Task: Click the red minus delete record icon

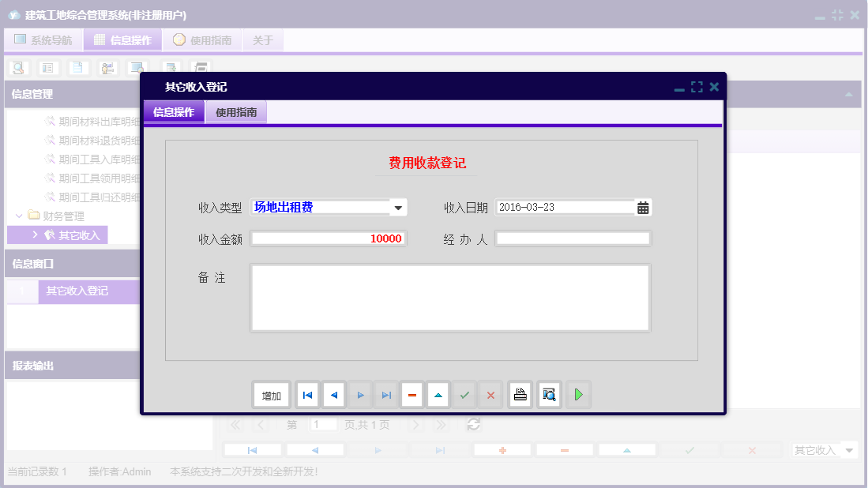Action: pos(411,394)
